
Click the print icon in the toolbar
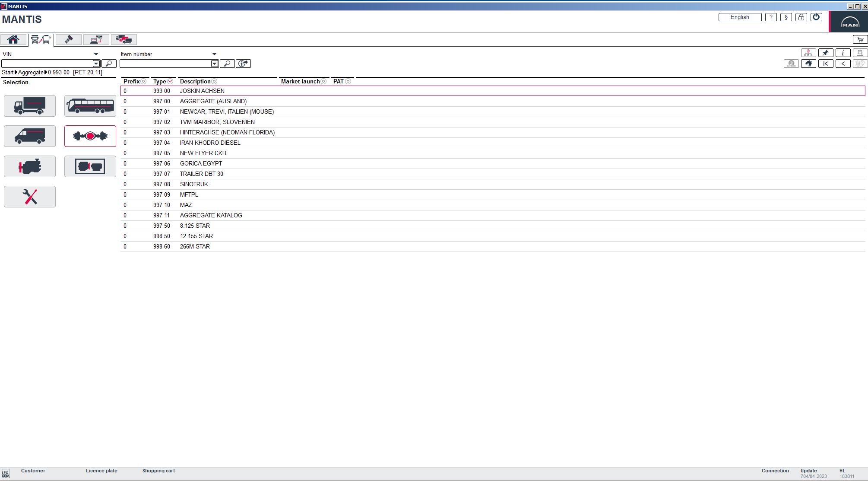[859, 53]
